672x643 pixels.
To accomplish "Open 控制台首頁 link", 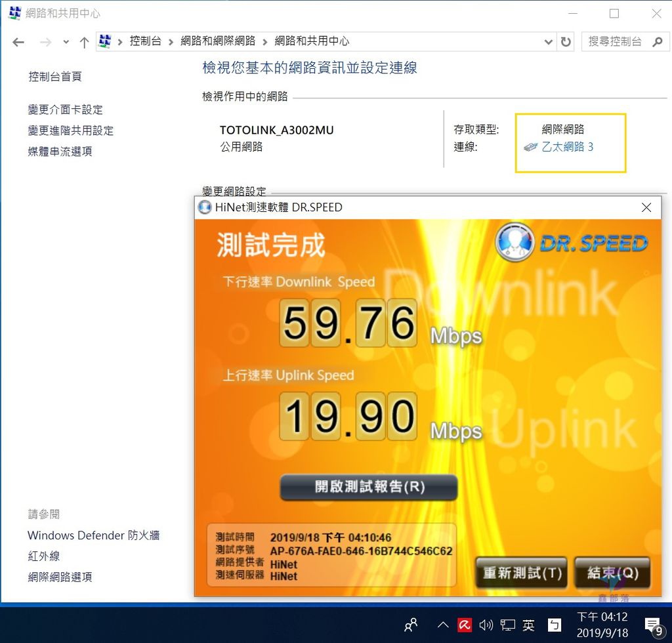I will (x=55, y=77).
